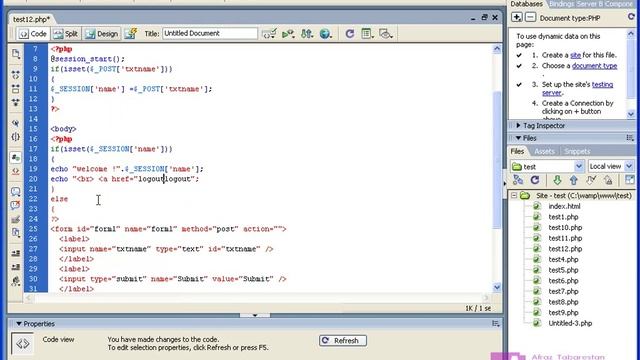
Task: Toggle line numbers in coding toolbar
Action: click(x=16, y=158)
